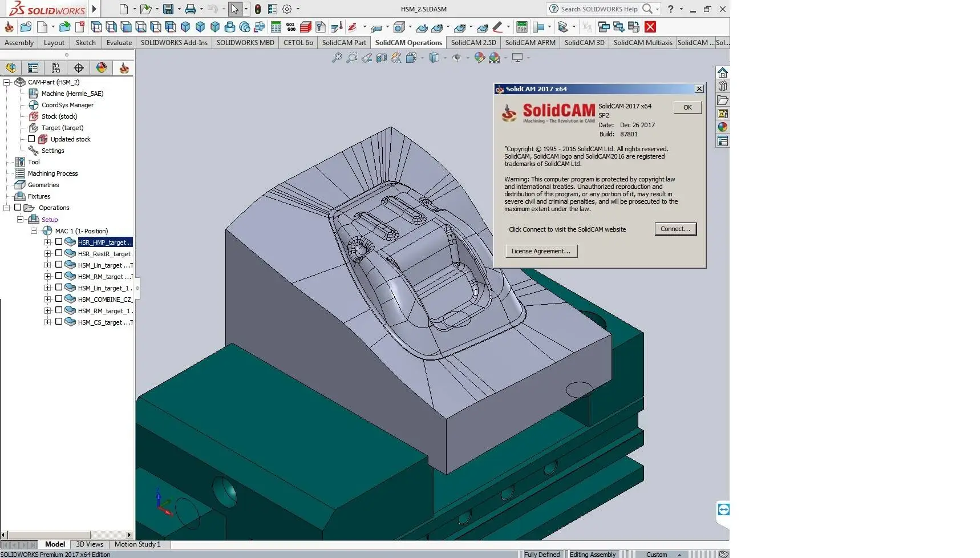Viewport: 980px width, 558px height.
Task: Tick the HSR_RestR_target operation checkbox
Action: (x=59, y=253)
